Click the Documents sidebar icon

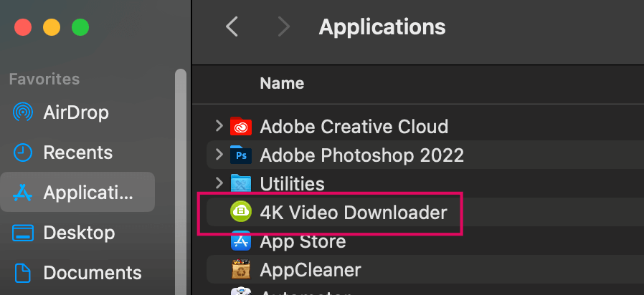point(23,273)
